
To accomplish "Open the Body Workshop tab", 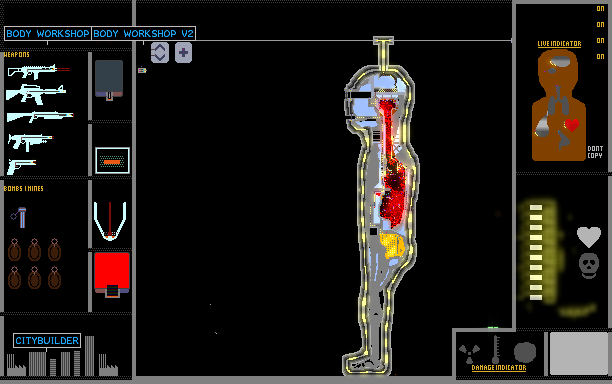I will (x=48, y=34).
